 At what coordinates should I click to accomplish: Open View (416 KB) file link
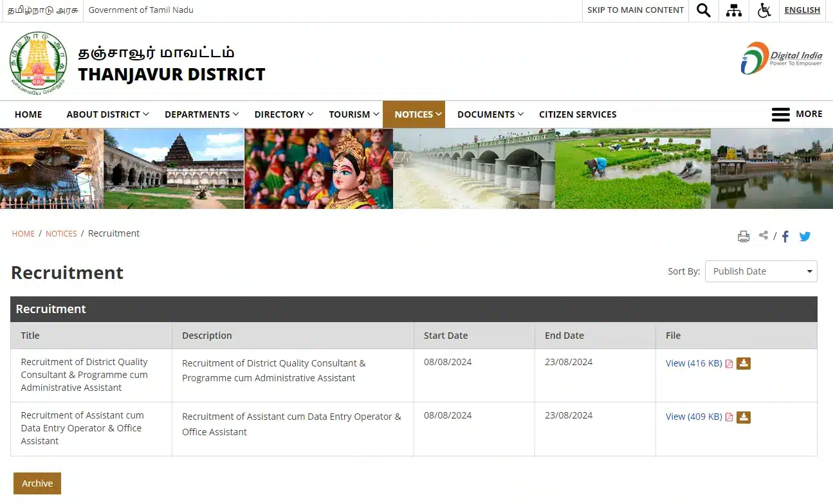[x=694, y=363]
